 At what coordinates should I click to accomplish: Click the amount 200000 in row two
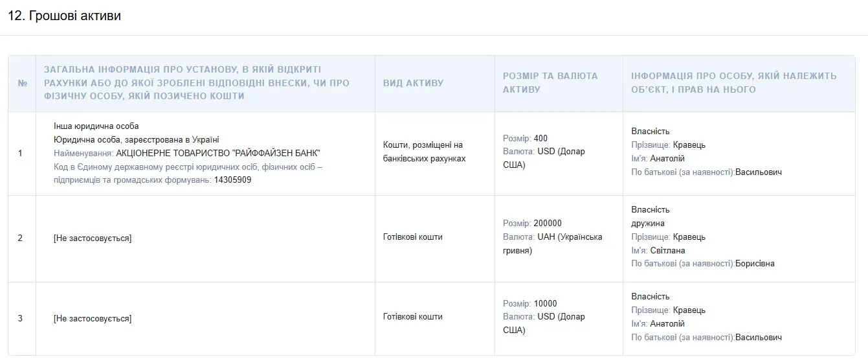[548, 223]
